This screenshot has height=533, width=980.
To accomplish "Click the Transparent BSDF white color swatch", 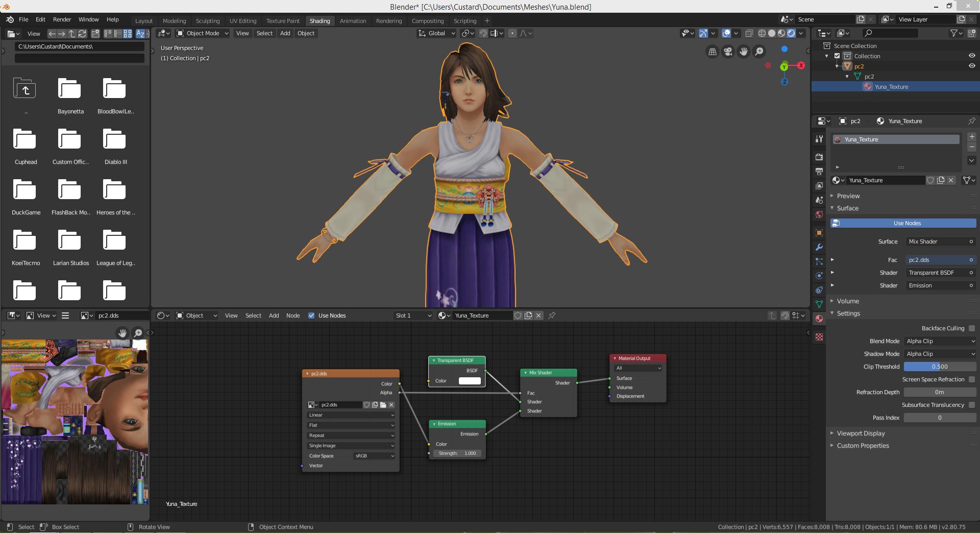I will point(470,381).
